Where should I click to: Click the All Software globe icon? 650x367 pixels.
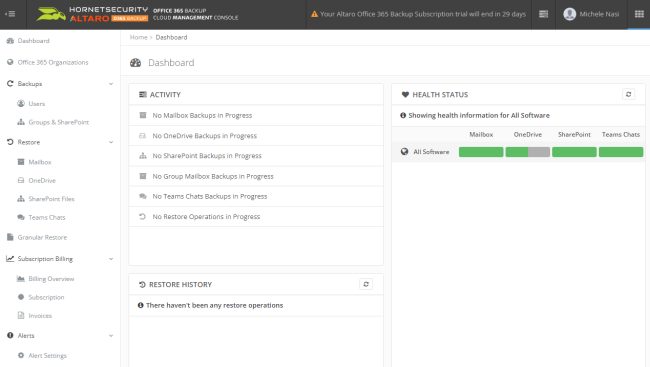[404, 152]
